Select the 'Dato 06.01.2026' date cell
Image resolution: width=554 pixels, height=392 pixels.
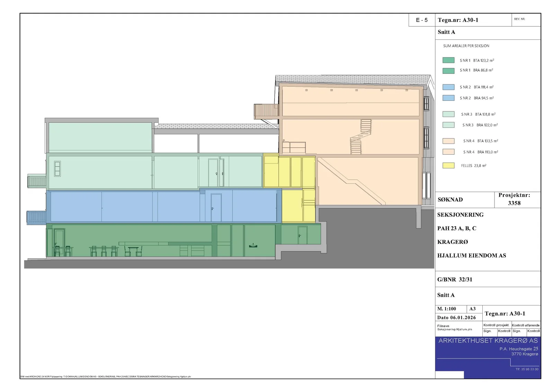(x=459, y=318)
